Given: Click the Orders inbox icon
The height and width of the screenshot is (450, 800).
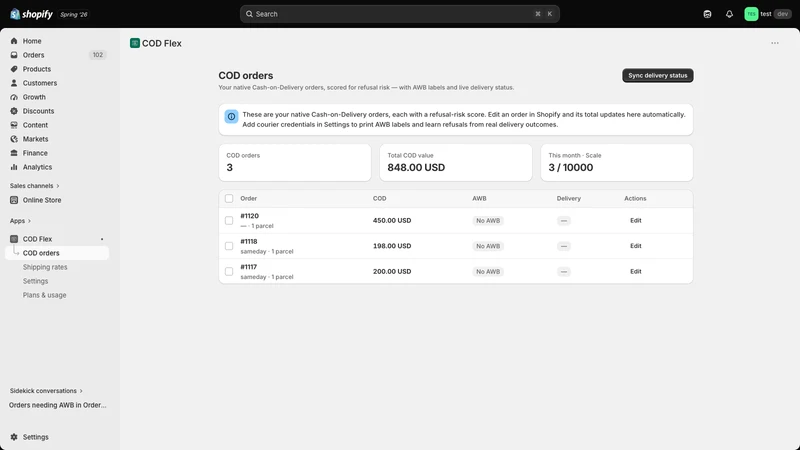Looking at the screenshot, I should 14,55.
